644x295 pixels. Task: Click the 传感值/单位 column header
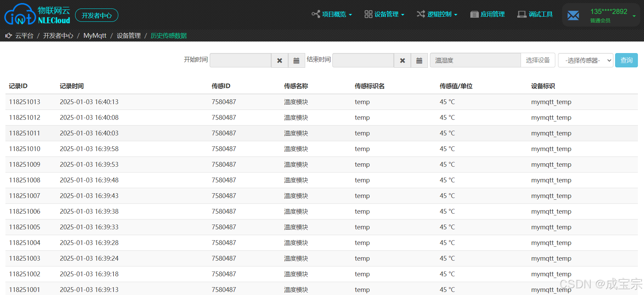(456, 86)
